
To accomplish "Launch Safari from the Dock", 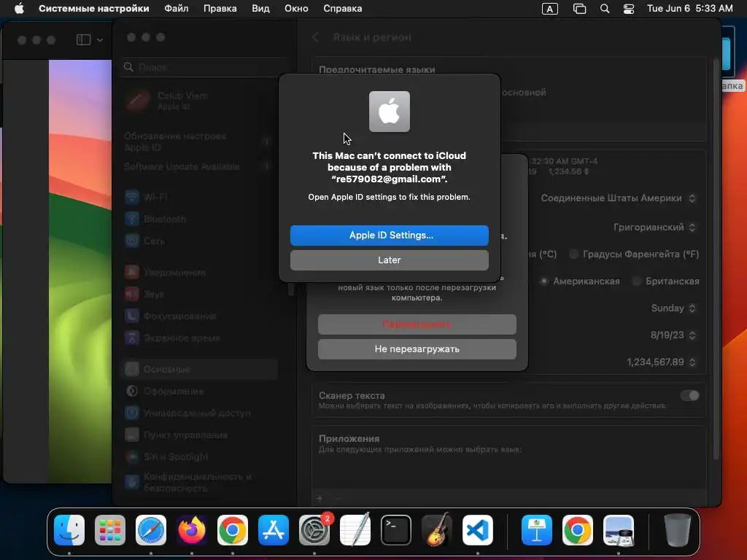I will point(151,530).
